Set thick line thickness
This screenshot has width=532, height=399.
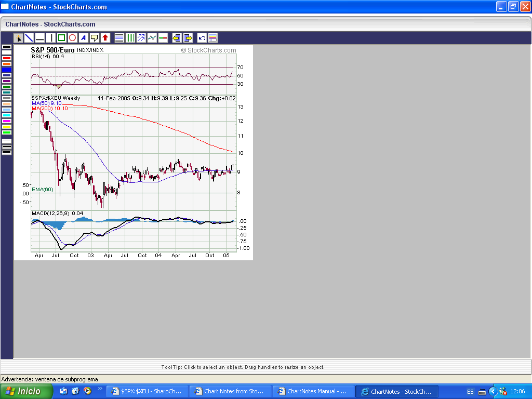pos(7,152)
